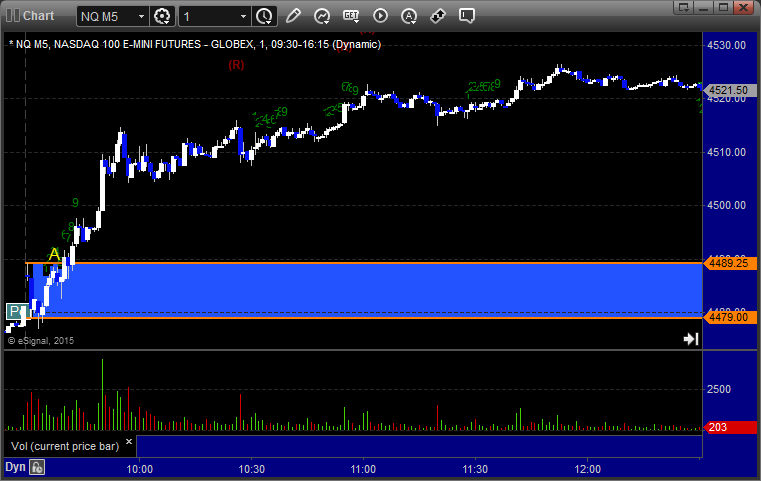The width and height of the screenshot is (761, 481).
Task: Select the pencil drawing tool
Action: tap(293, 16)
